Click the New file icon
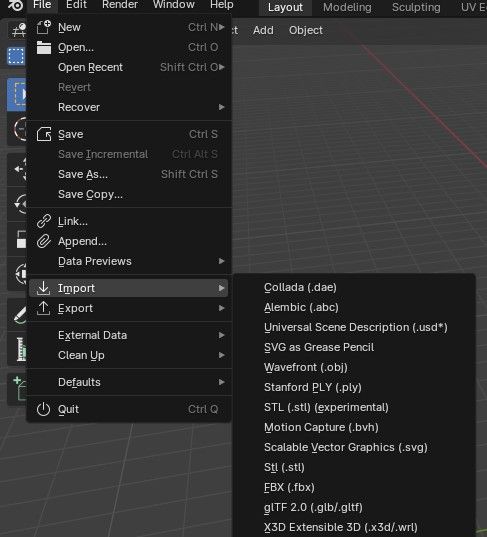 43,27
